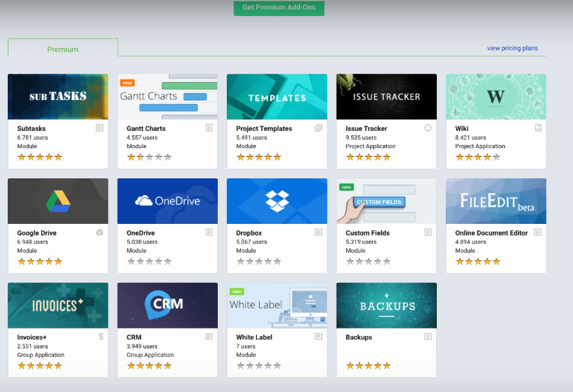Image resolution: width=573 pixels, height=392 pixels.
Task: Click the '9.535 users' text on Issue Tracker
Action: 361,137
